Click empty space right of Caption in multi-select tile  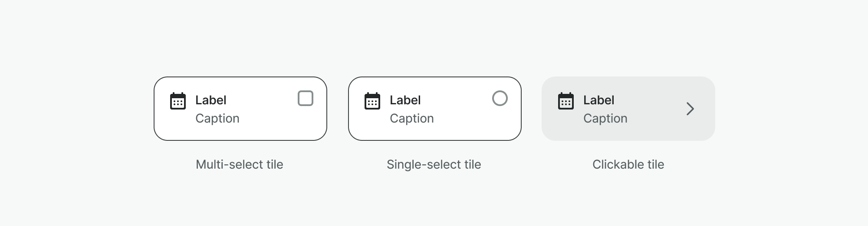click(273, 119)
